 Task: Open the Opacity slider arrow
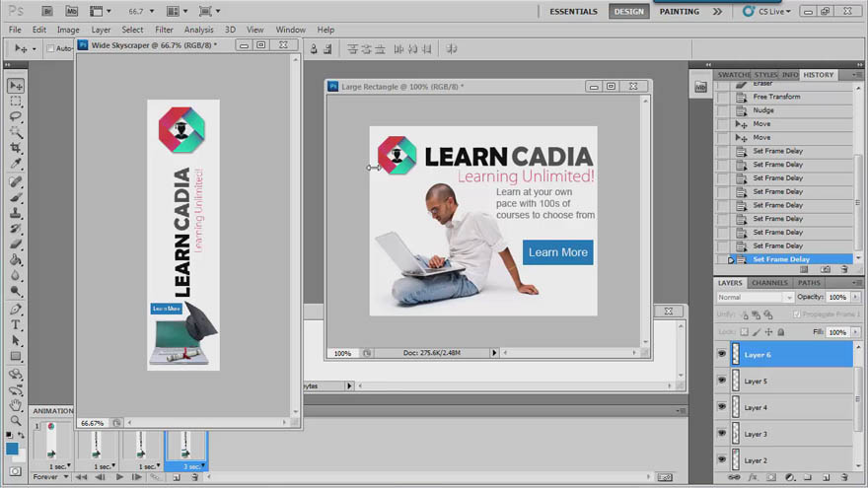coord(856,297)
